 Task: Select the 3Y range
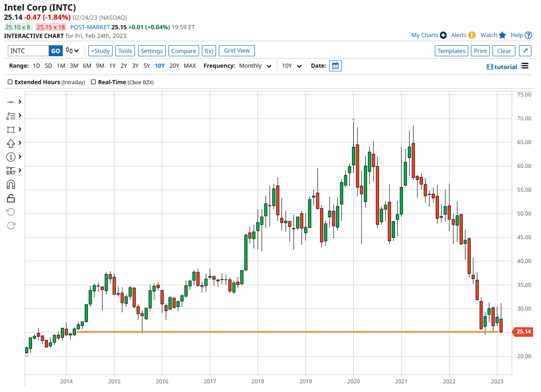coord(135,66)
